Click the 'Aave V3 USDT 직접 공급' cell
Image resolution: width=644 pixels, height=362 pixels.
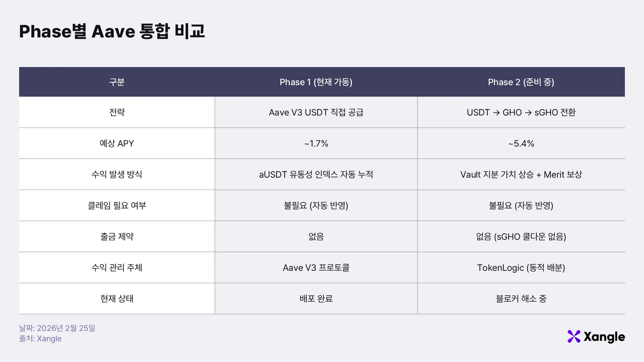pyautogui.click(x=316, y=112)
